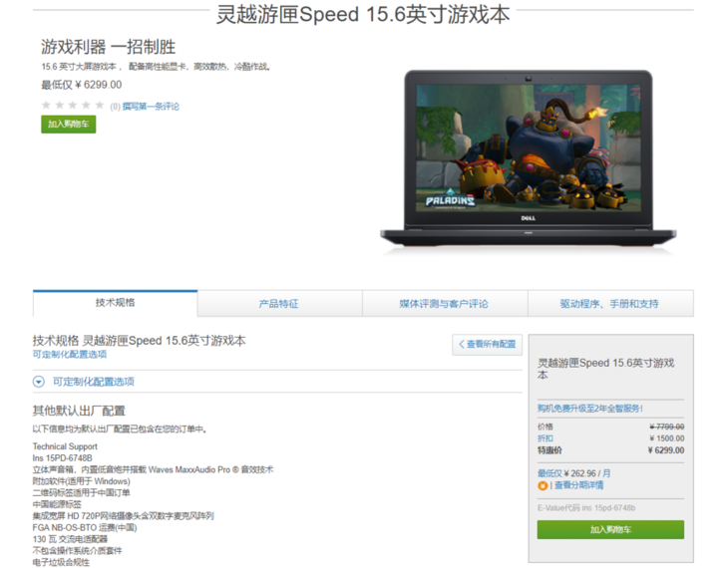Screen dimensions: 728x568
Task: Click the 不包含操作系统介质套件 spec line
Action: tap(77, 551)
